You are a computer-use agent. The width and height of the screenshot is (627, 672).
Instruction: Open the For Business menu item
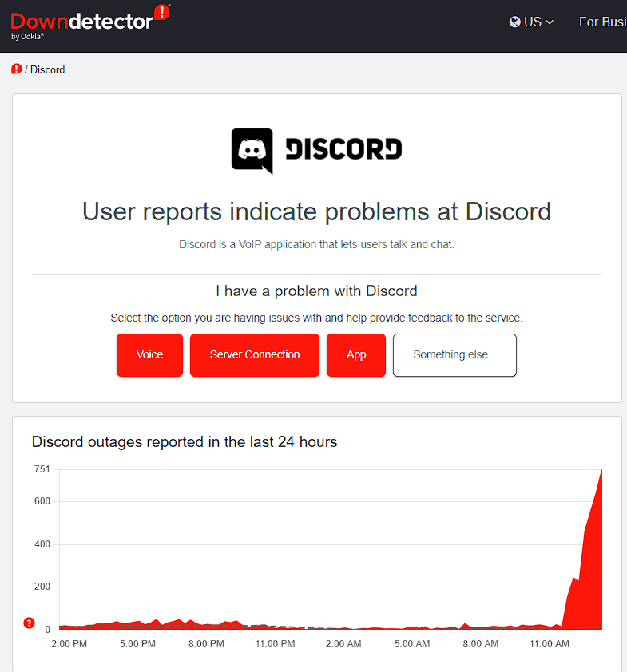click(602, 22)
